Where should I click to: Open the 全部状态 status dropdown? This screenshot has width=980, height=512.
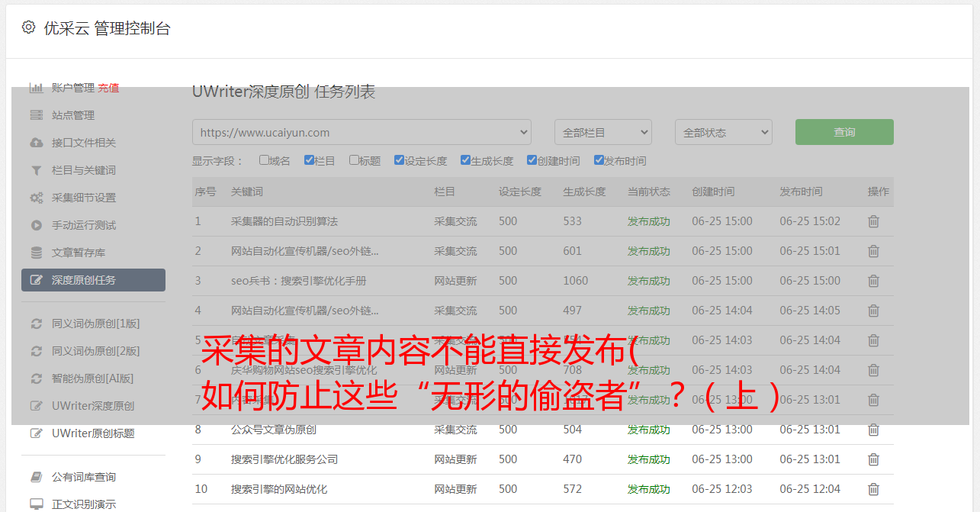(723, 132)
